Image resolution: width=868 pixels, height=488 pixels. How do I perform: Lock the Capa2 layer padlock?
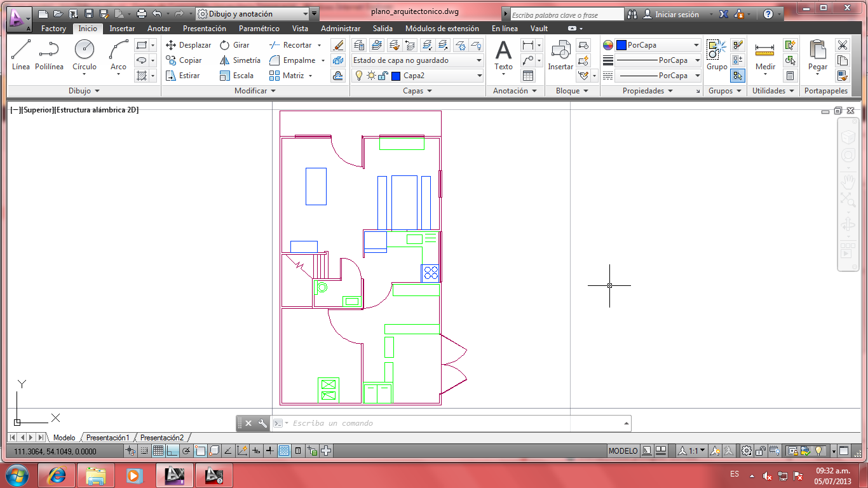pyautogui.click(x=383, y=75)
